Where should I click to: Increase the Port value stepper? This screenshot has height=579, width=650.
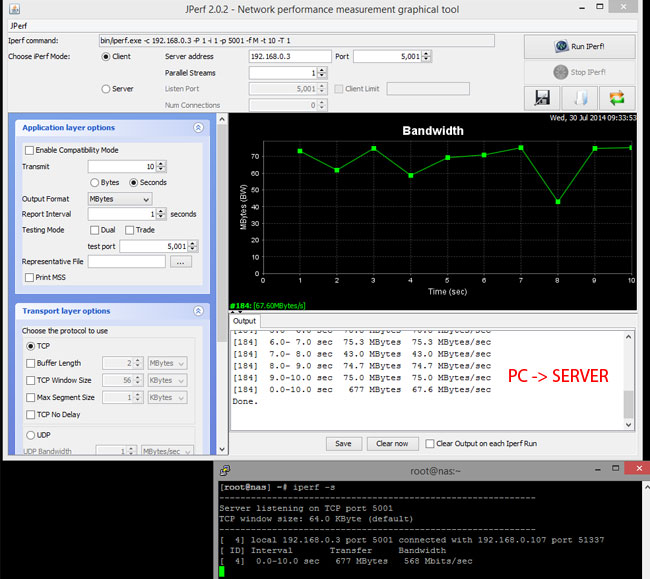tap(427, 53)
